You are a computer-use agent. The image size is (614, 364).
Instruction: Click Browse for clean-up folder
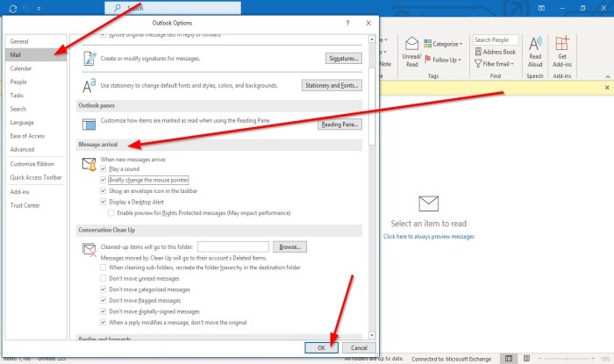(289, 247)
